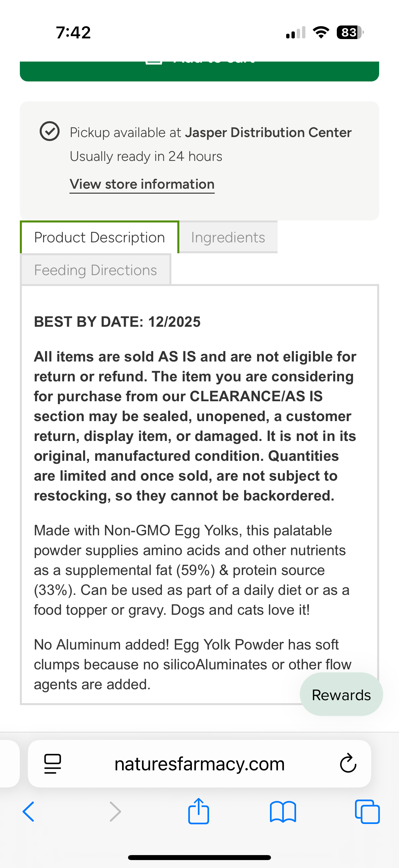Tap the naturesfarmacy.com address field
Viewport: 399px width, 868px height.
[199, 763]
